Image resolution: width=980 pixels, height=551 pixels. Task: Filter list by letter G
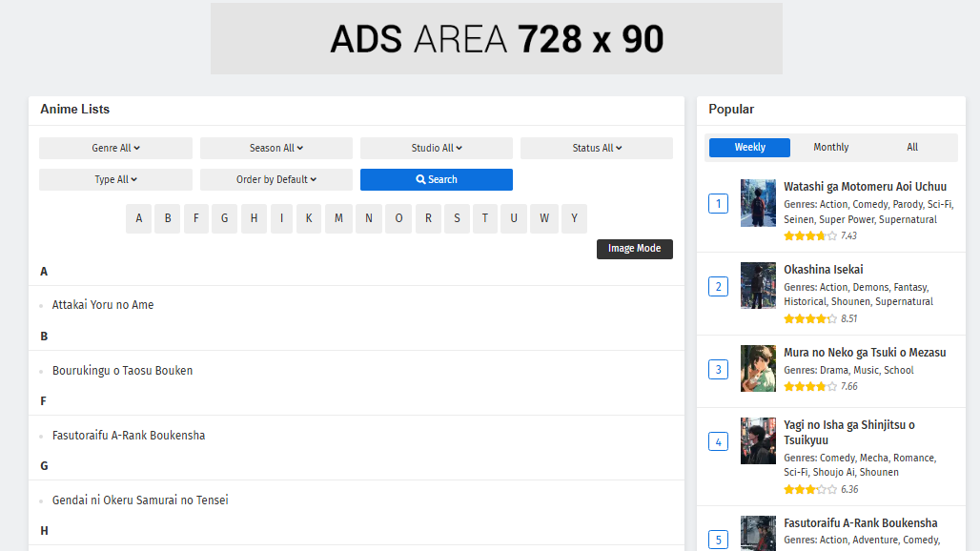[x=224, y=218]
